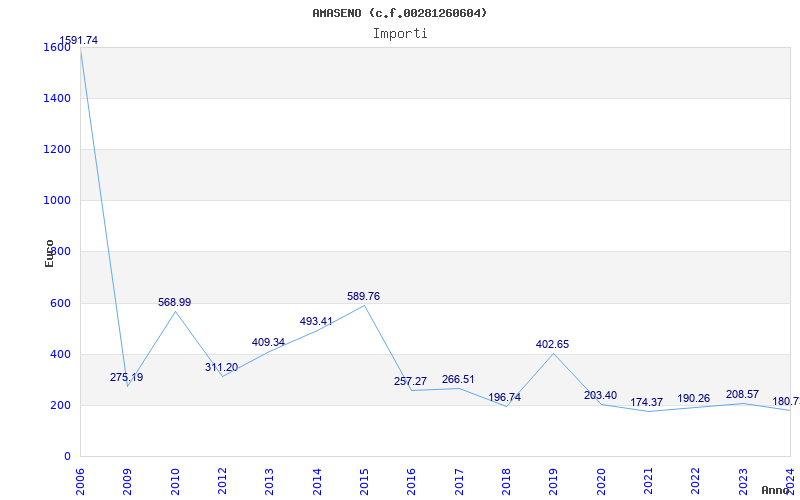This screenshot has height=500, width=800.
Task: Click the 400 y-axis tick label
Action: [60, 355]
